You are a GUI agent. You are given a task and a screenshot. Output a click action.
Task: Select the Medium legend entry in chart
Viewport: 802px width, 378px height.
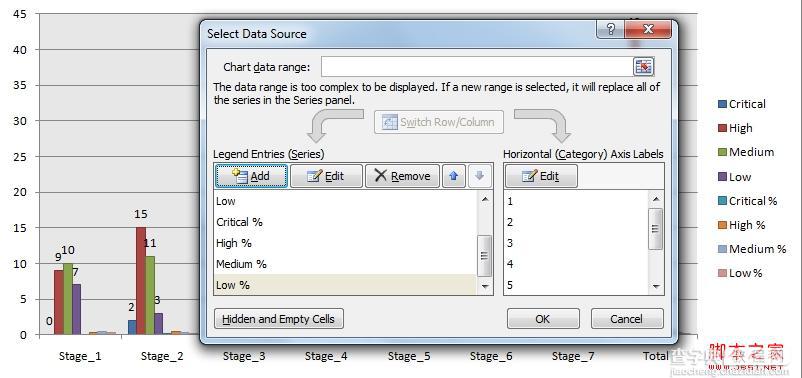746,152
